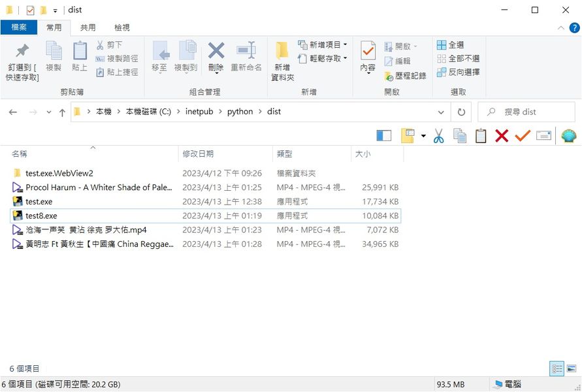Click the Classic Shell seashell icon

[x=568, y=136]
